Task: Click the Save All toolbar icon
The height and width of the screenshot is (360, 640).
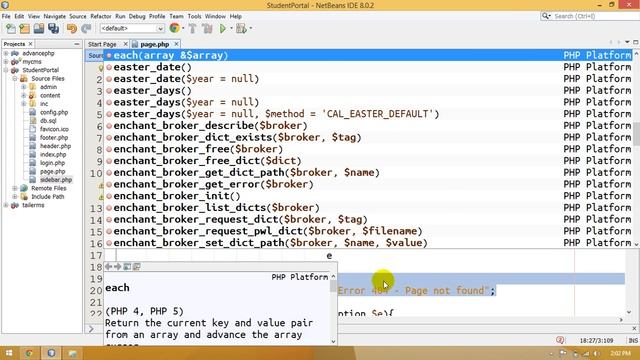Action: [x=53, y=29]
